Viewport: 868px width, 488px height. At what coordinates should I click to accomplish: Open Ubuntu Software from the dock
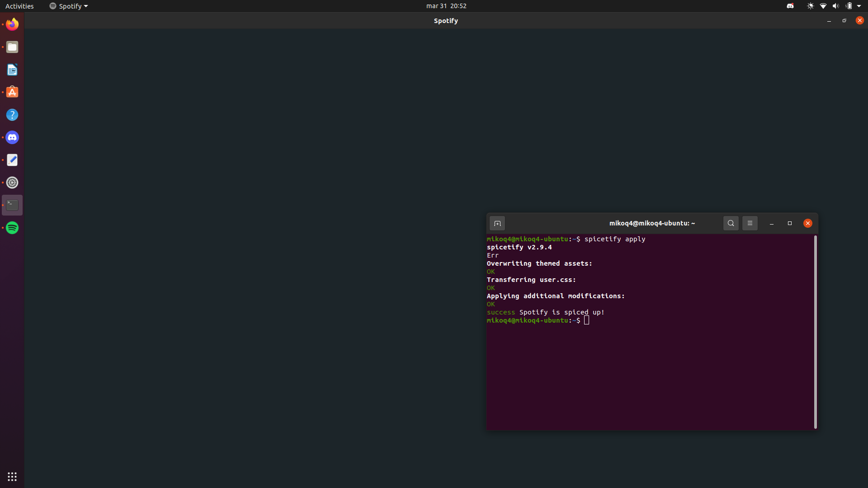point(12,92)
